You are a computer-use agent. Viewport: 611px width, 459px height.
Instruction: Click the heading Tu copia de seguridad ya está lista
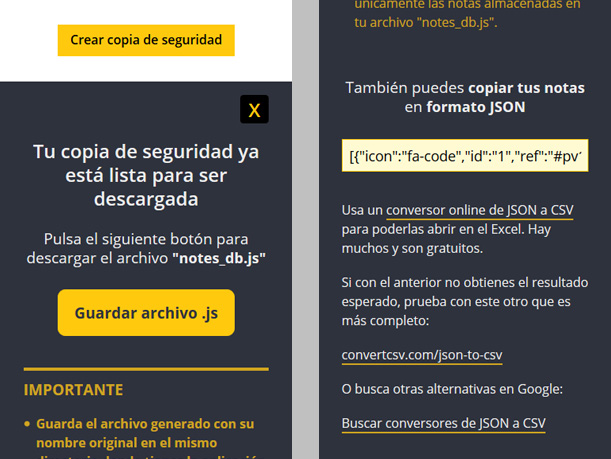[x=146, y=175]
